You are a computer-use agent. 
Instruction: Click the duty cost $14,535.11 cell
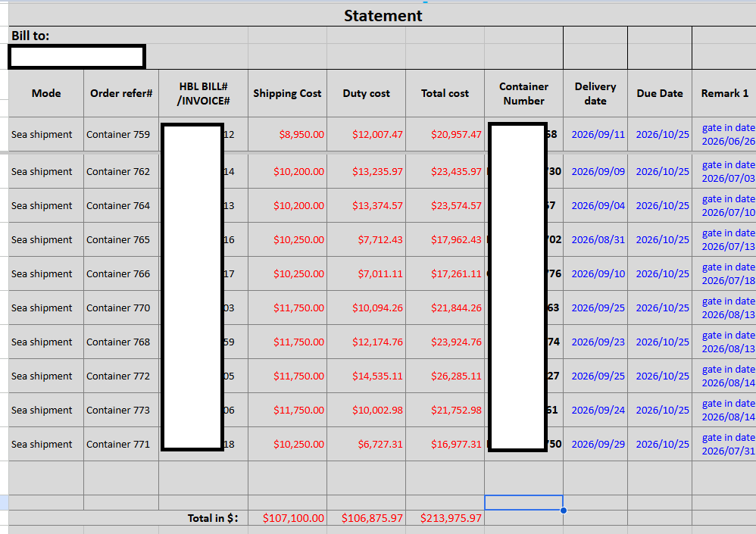tap(367, 376)
